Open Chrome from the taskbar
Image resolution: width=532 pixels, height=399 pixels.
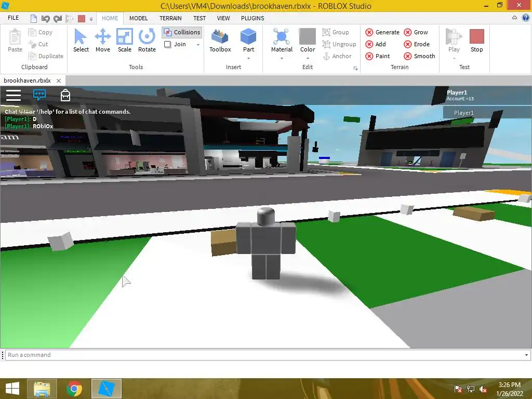[x=74, y=389]
